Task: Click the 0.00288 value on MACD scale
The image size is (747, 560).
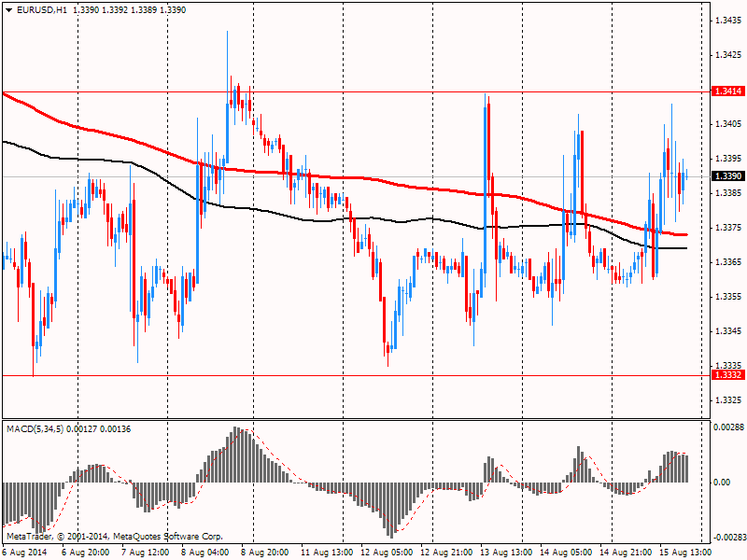Action: coord(727,427)
